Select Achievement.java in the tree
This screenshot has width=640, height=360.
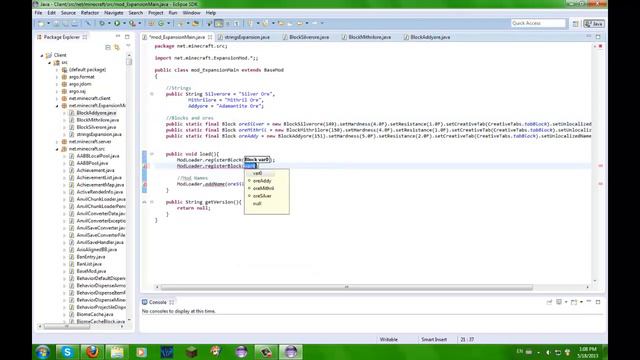(96, 170)
